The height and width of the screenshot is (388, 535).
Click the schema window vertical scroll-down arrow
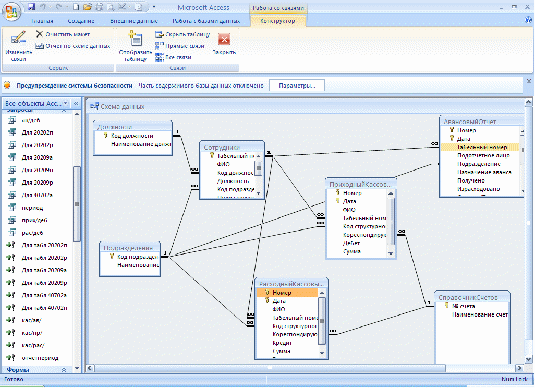coord(529,359)
